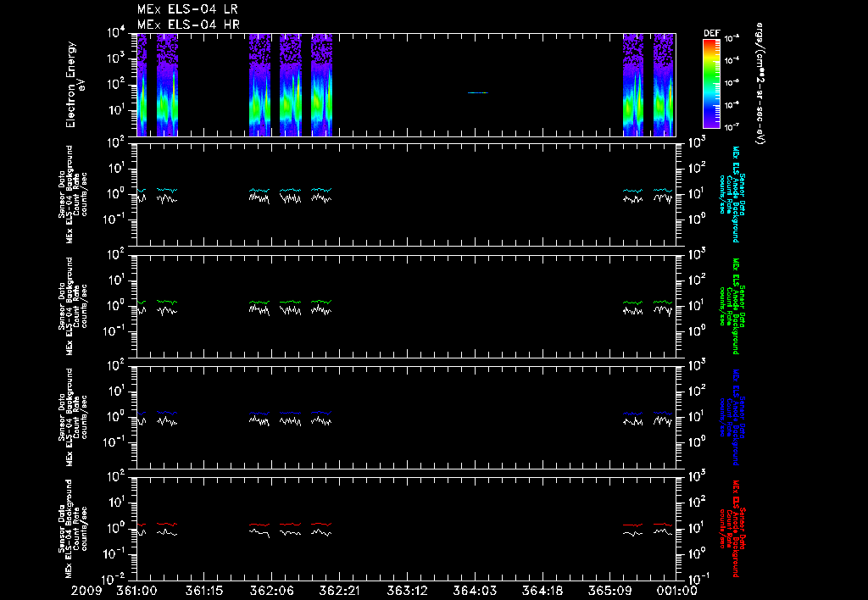Screen dimensions: 868x600
Task: Select the left axis label of green panel
Action: click(73, 306)
